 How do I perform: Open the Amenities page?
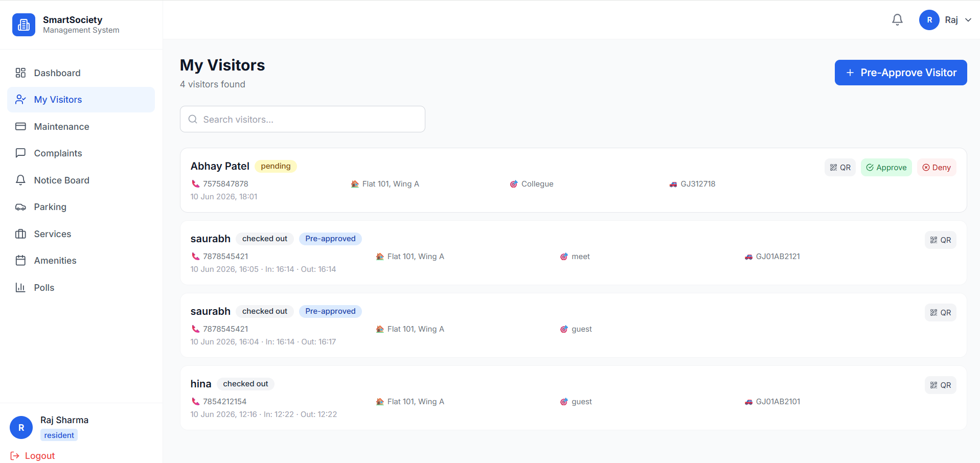click(81, 261)
